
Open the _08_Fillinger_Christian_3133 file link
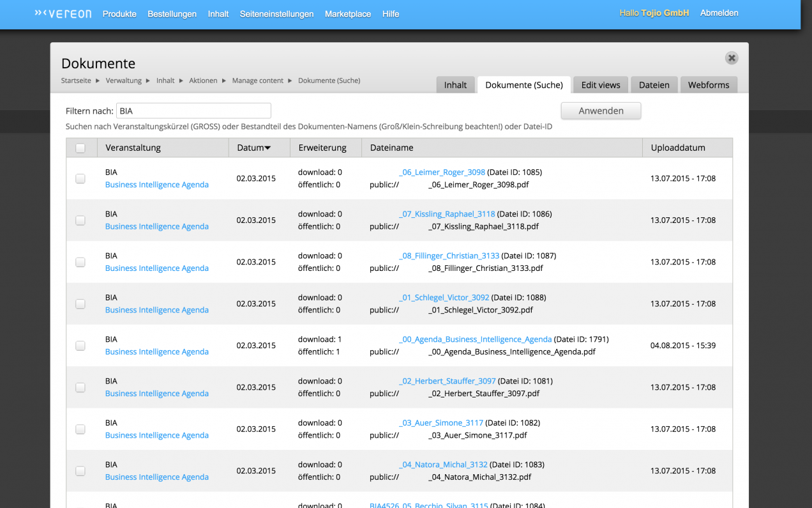click(449, 256)
